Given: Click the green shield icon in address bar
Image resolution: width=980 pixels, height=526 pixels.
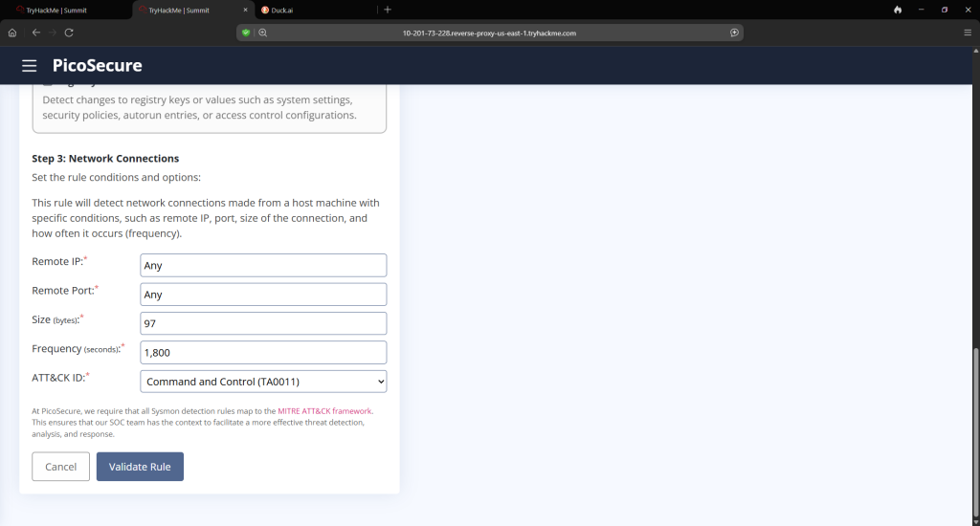Looking at the screenshot, I should 246,33.
